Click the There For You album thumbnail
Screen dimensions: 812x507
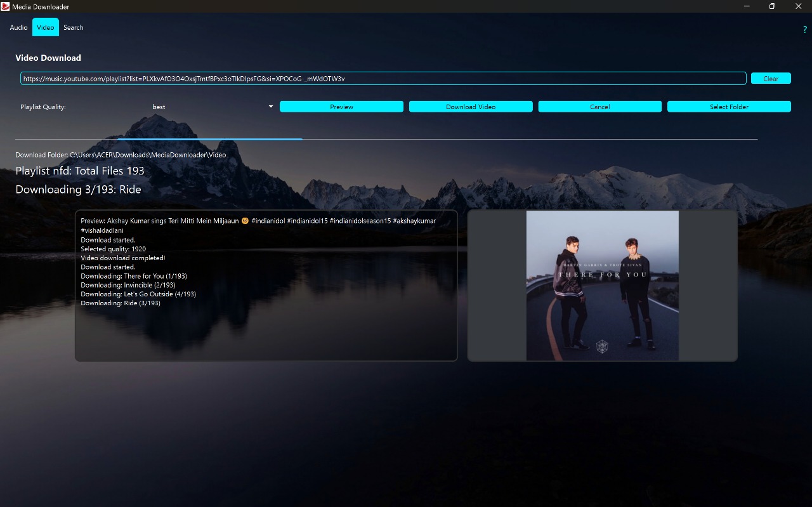point(602,286)
